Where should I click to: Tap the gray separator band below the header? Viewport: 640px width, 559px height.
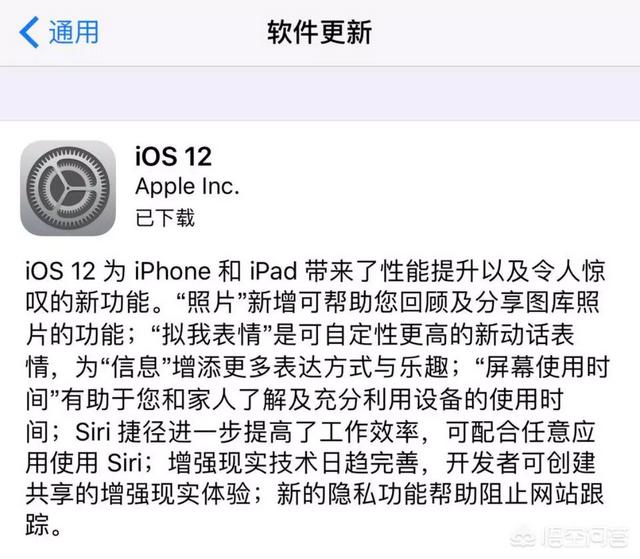[x=320, y=93]
